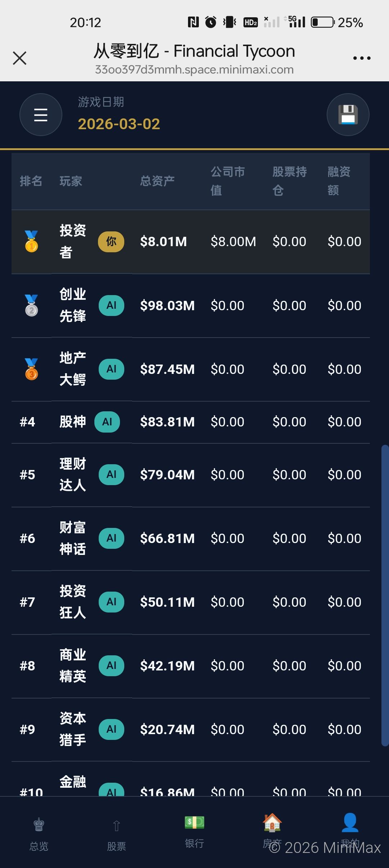Click the 融资额 column header
Image resolution: width=389 pixels, height=868 pixels.
[x=339, y=181]
